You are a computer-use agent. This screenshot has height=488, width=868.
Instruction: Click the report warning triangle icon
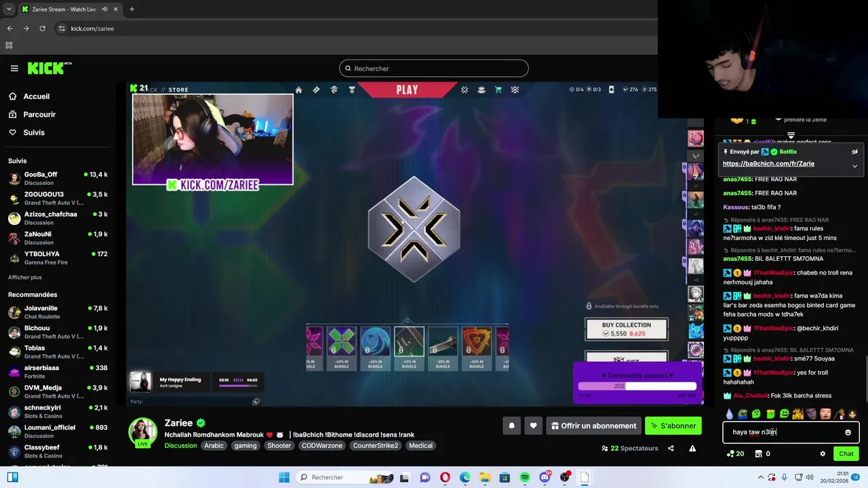click(x=692, y=448)
